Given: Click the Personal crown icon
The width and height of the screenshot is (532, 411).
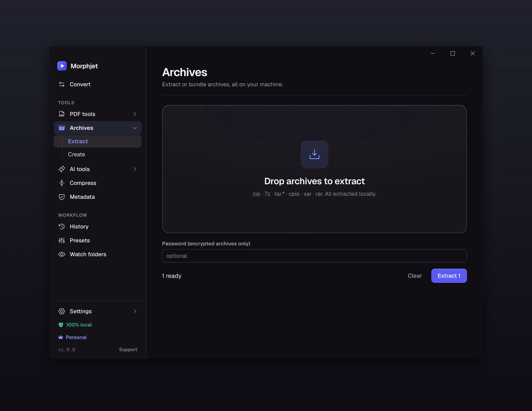Looking at the screenshot, I should (x=61, y=337).
